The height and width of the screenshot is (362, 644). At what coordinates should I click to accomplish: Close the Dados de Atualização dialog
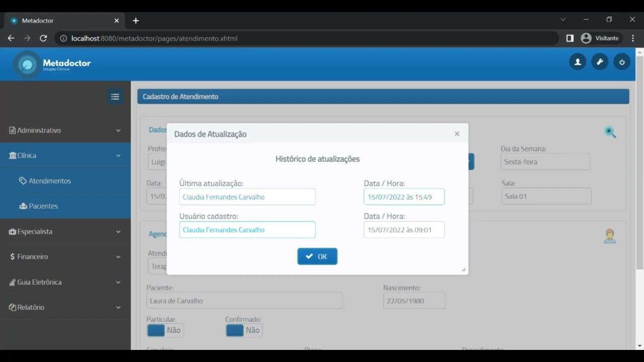457,134
